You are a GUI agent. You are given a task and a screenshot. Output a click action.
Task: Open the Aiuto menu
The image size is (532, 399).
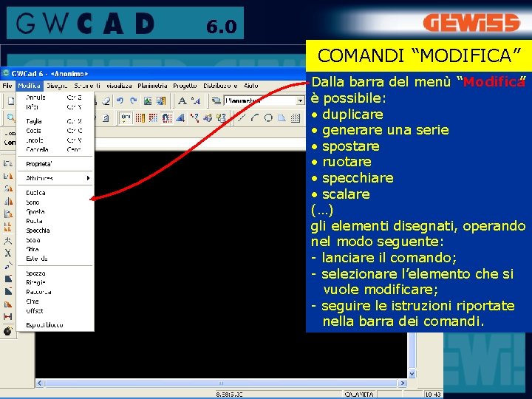[x=251, y=86]
